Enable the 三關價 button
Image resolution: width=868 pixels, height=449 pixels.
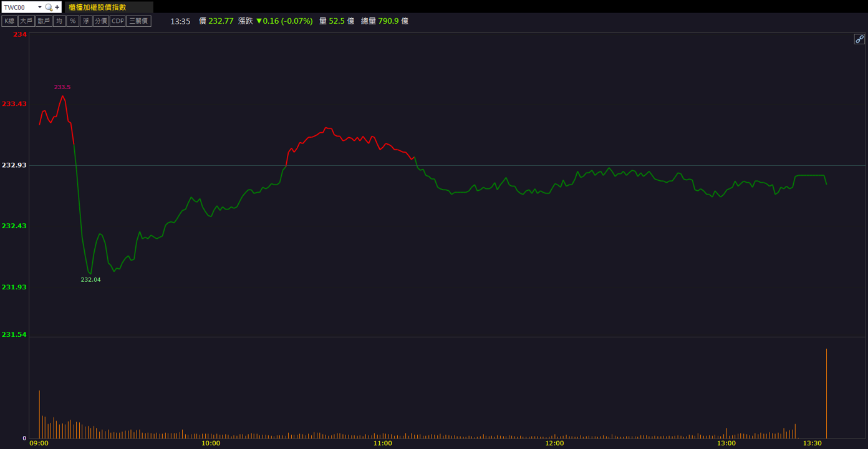click(139, 21)
